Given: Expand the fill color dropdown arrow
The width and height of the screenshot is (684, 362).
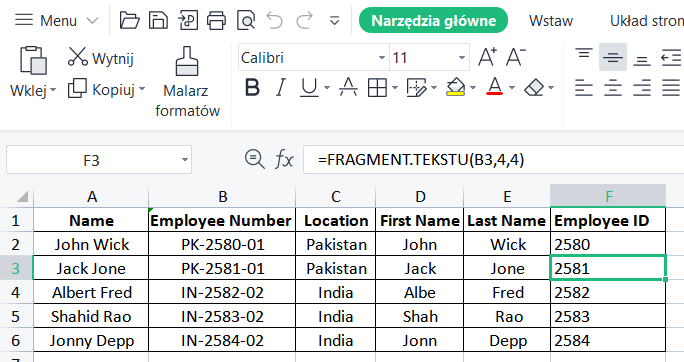Looking at the screenshot, I should (473, 88).
